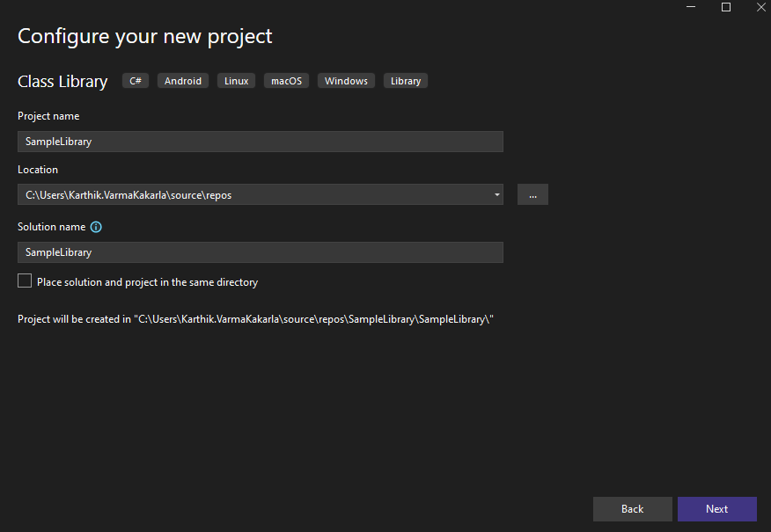This screenshot has height=532, width=771.
Task: Select the Windows tag
Action: 346,81
